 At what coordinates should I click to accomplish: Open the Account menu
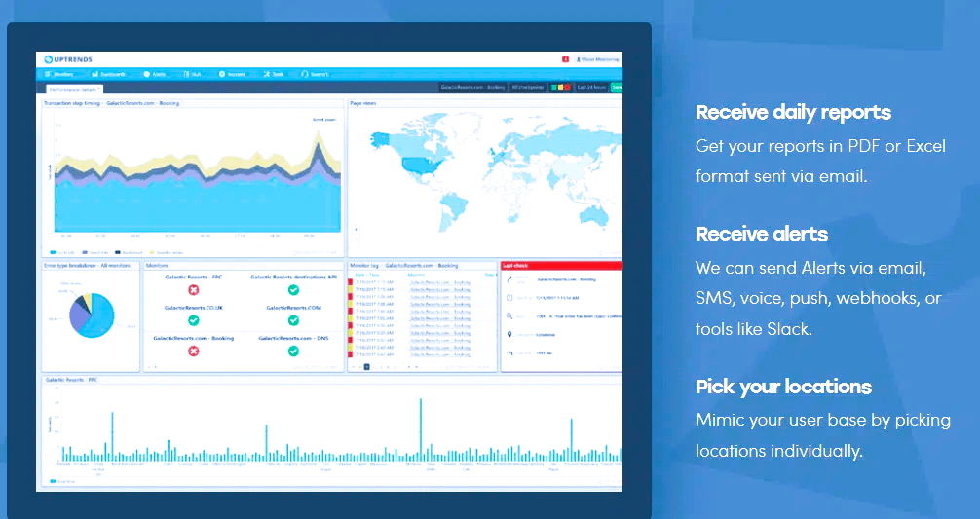click(233, 74)
